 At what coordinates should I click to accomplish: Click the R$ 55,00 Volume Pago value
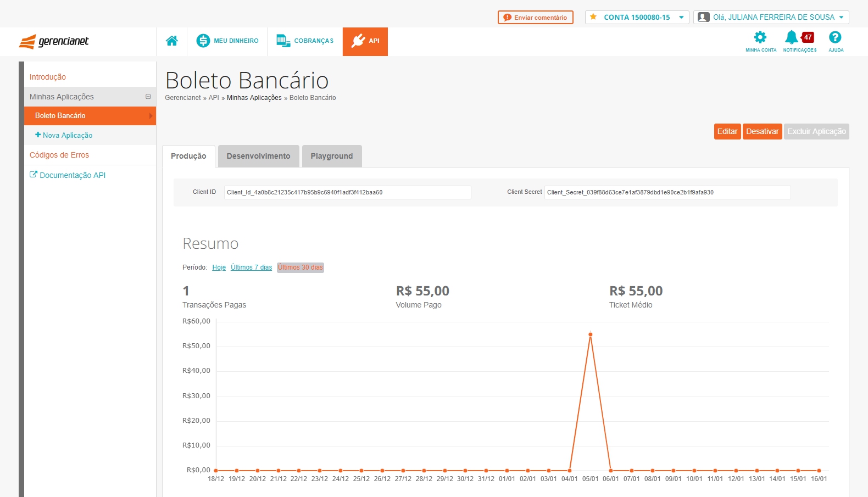[422, 291]
